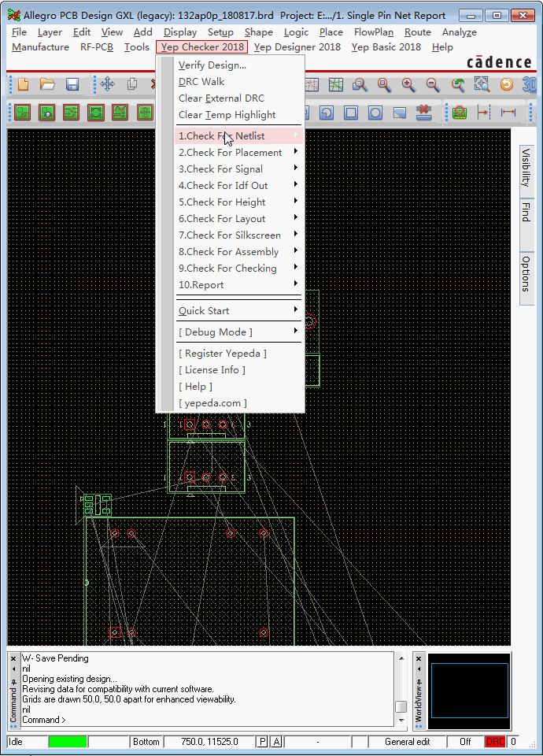Screen dimensions: 543x756
Task: Click the Open folder toolbar icon
Action: pyautogui.click(x=47, y=84)
